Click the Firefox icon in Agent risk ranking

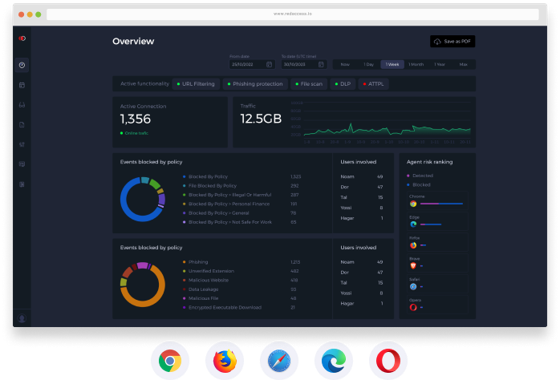point(413,245)
